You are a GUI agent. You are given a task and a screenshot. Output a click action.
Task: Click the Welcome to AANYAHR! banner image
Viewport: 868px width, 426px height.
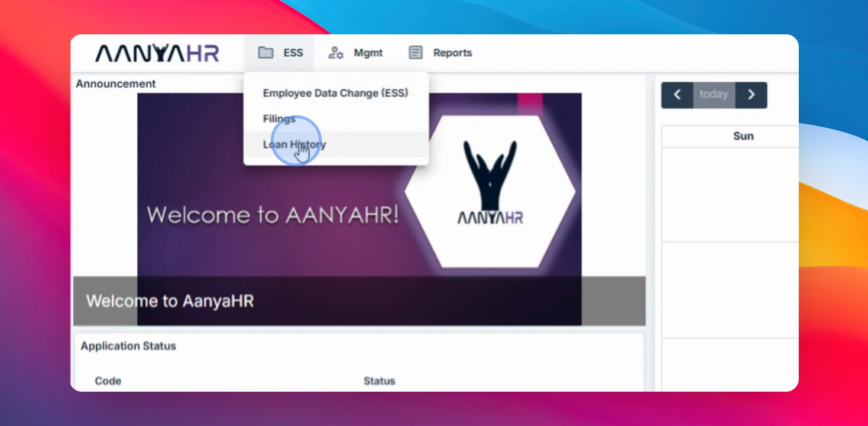(x=359, y=209)
